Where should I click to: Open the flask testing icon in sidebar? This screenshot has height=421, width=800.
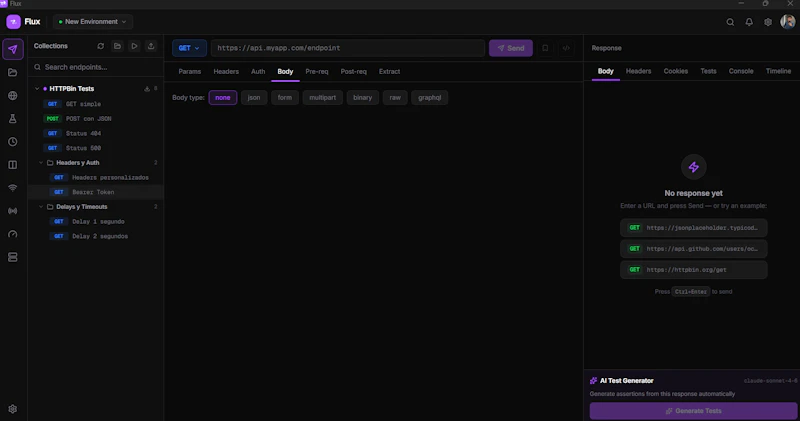click(13, 118)
